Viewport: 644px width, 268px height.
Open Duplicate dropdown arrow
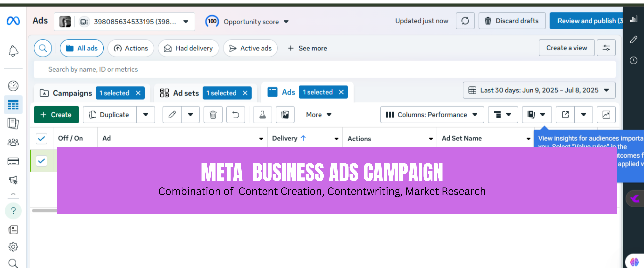click(146, 115)
